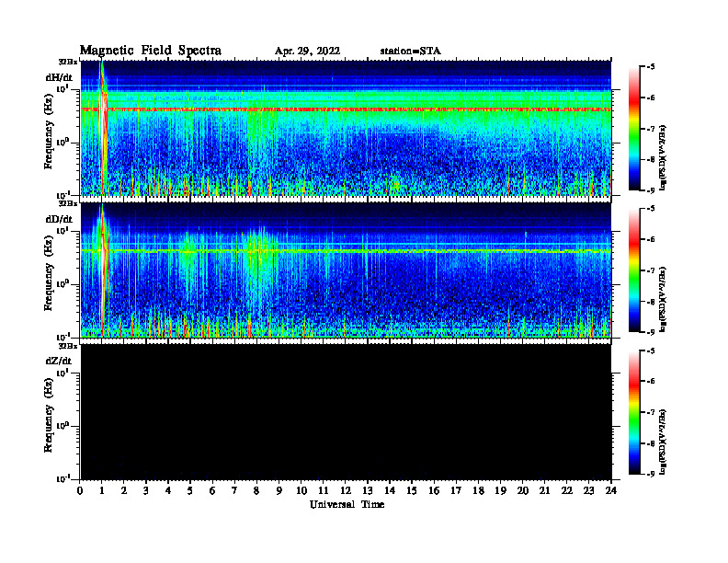Image resolution: width=728 pixels, height=563 pixels.
Task: Click hour tick label '21' on time axis
Action: tap(544, 491)
